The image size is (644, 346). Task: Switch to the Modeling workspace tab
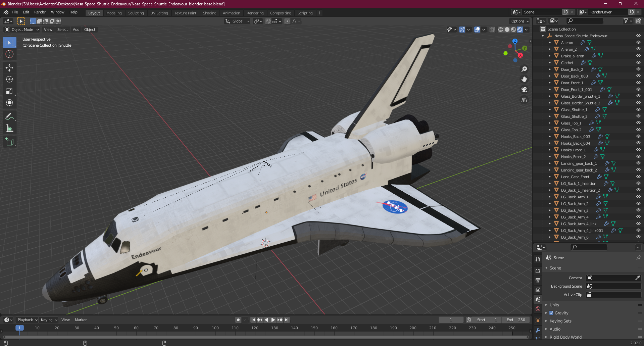coord(114,13)
